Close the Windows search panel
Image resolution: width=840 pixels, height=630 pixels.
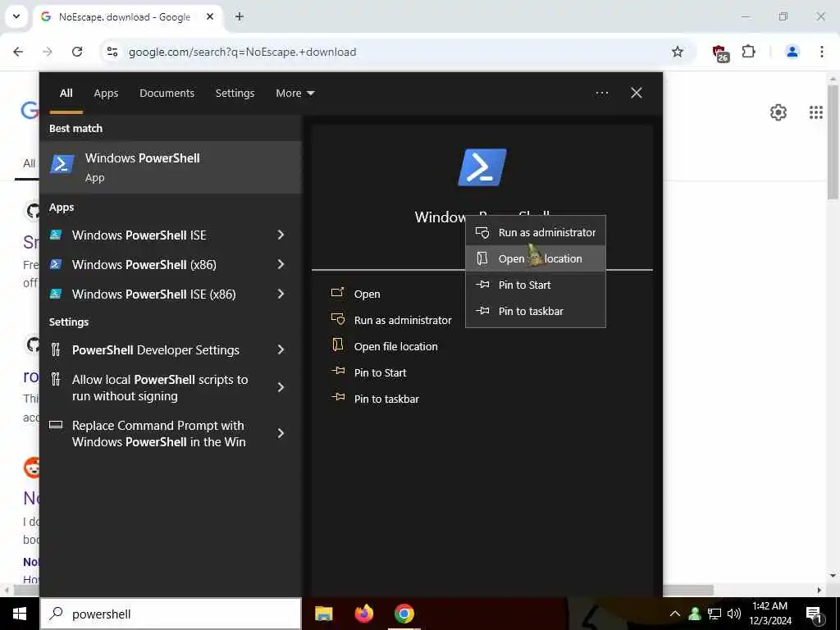(637, 94)
